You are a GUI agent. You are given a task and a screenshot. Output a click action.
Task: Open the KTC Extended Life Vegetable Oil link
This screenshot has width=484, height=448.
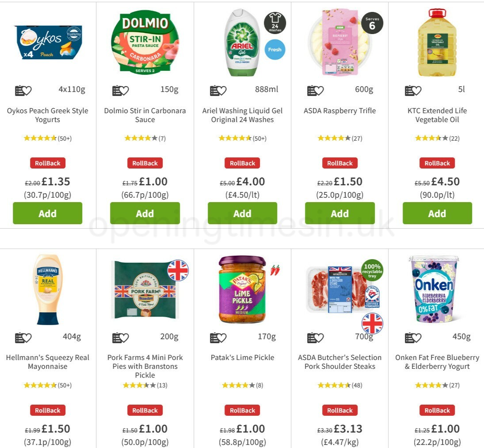coord(437,115)
